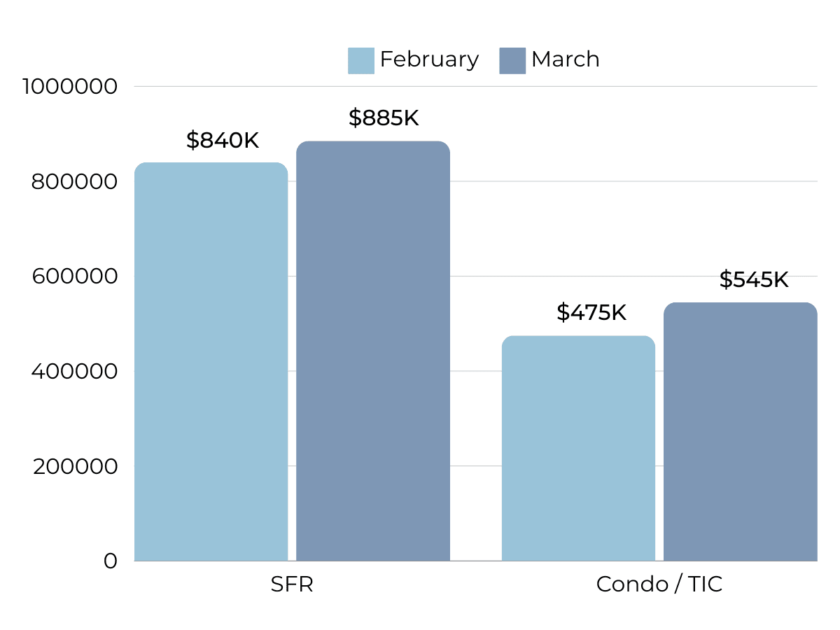Viewport: 840px width, 630px height.
Task: Select the February legend label text
Action: pos(429,59)
